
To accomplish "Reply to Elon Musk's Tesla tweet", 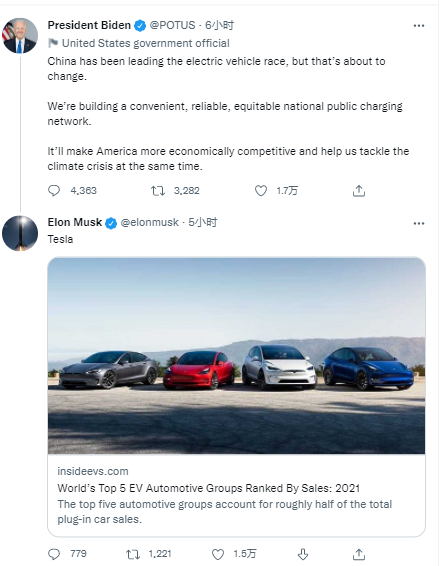I will click(x=54, y=554).
